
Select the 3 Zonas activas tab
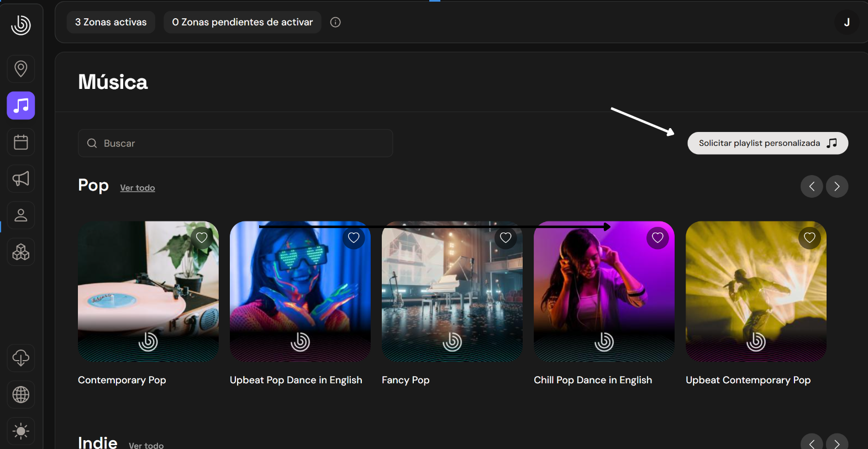(x=111, y=22)
